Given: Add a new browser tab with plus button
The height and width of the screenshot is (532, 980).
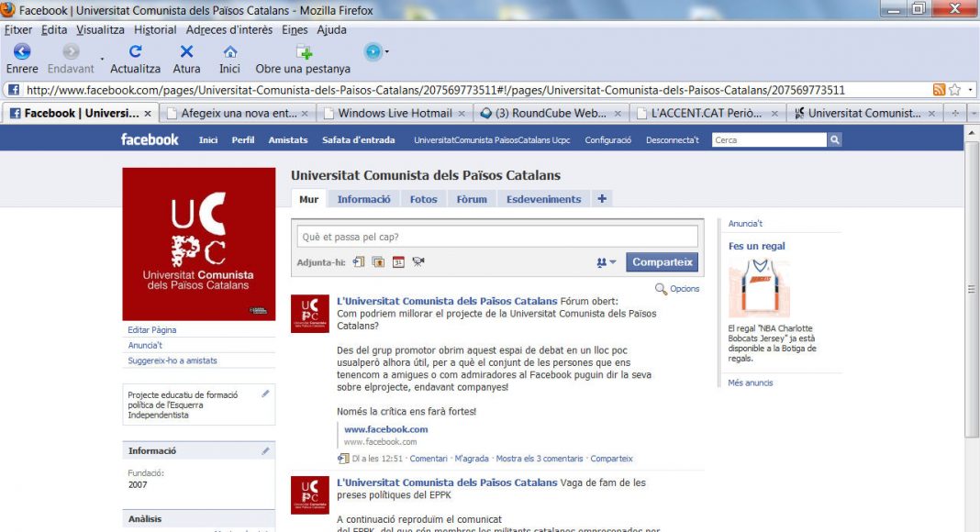Looking at the screenshot, I should 955,114.
